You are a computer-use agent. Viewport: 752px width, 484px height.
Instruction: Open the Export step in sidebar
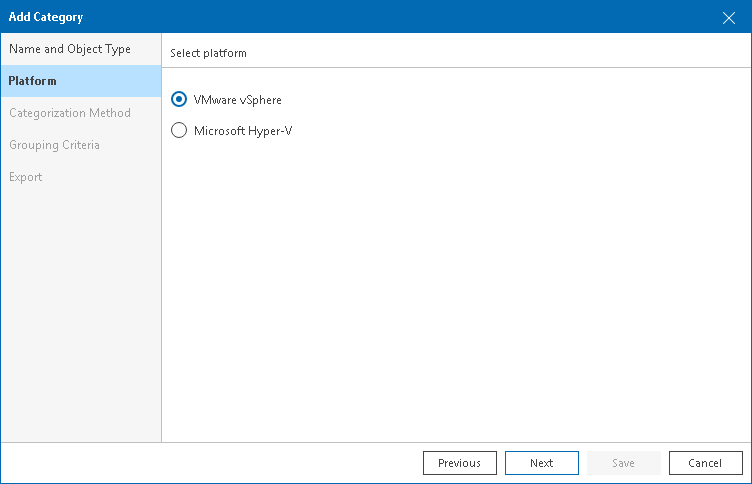tap(26, 177)
